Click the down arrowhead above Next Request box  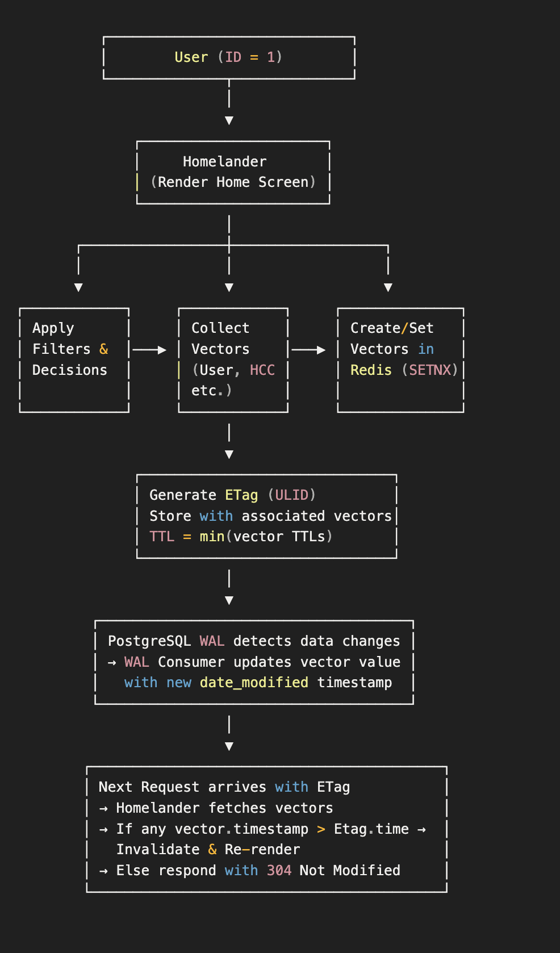click(229, 746)
